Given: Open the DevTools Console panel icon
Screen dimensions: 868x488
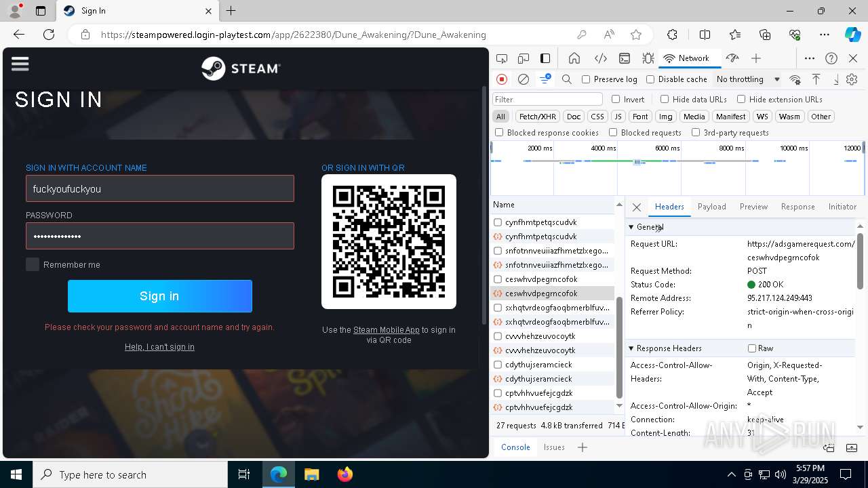Looking at the screenshot, I should (x=625, y=58).
